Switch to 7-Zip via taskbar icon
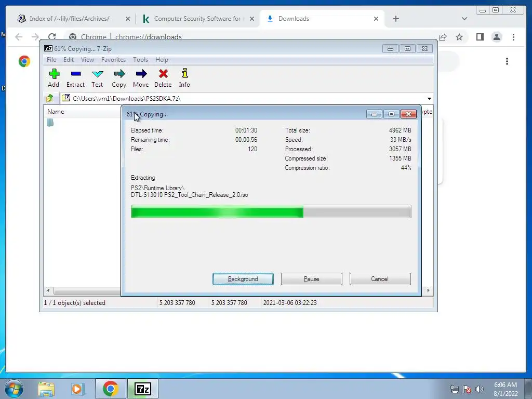Viewport: 532px width, 399px height. click(x=142, y=389)
